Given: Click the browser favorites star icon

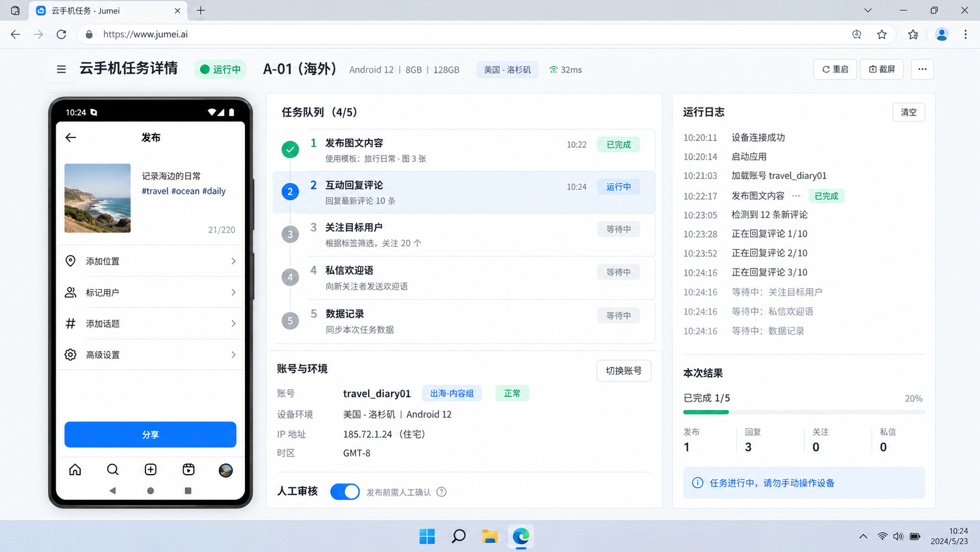Looking at the screenshot, I should click(x=882, y=35).
